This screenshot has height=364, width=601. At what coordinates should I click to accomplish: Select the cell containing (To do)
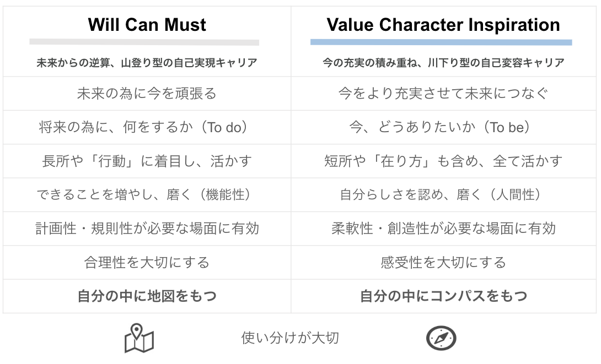pos(147,127)
